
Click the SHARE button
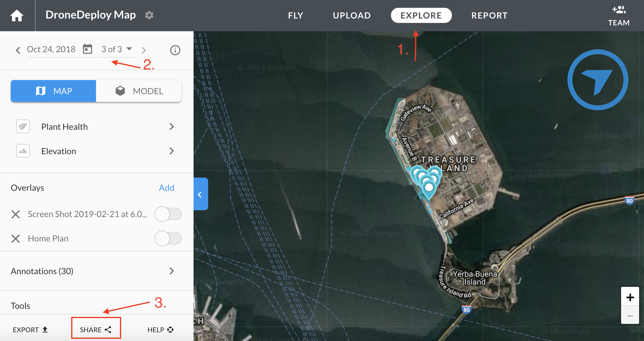(96, 330)
